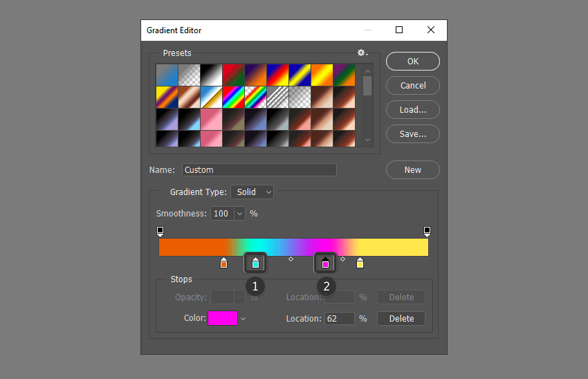This screenshot has height=379, width=588.
Task: Click the presets scroll up arrow
Action: click(x=367, y=71)
